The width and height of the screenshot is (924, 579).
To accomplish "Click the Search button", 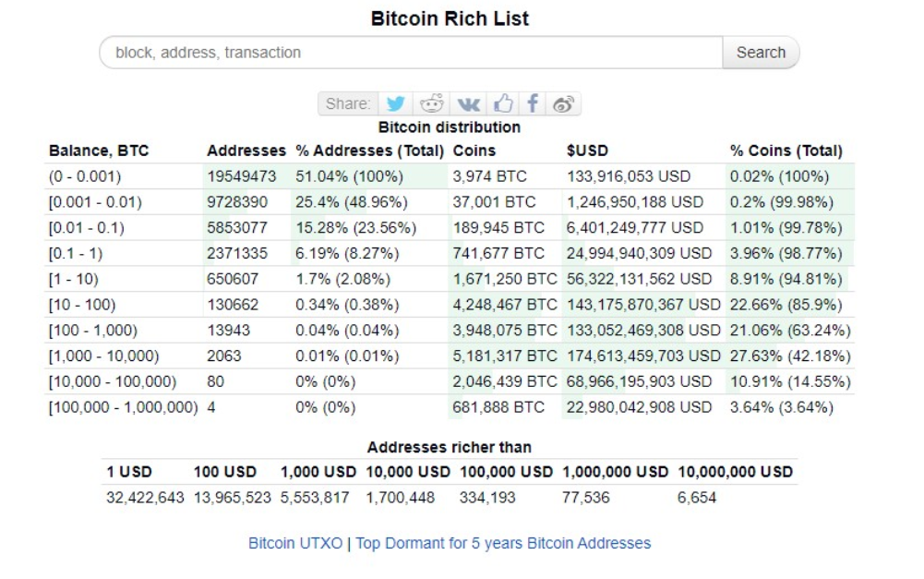I will point(761,53).
